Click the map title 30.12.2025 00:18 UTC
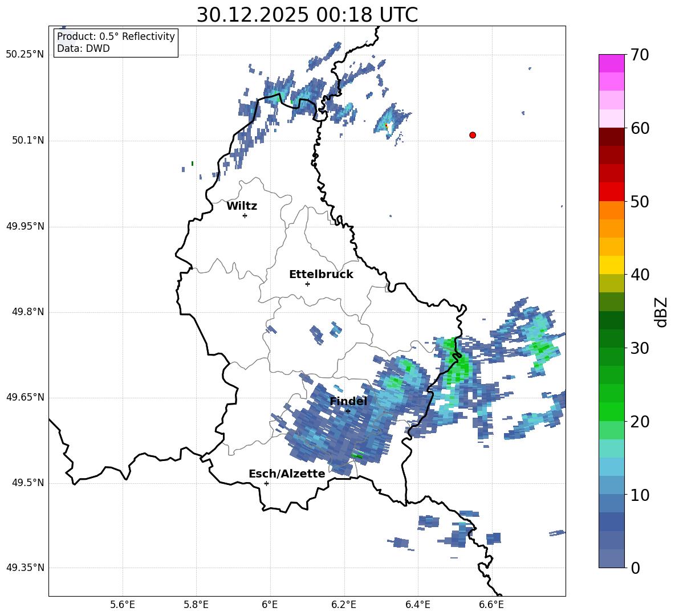This screenshot has height=616, width=675. coord(307,15)
